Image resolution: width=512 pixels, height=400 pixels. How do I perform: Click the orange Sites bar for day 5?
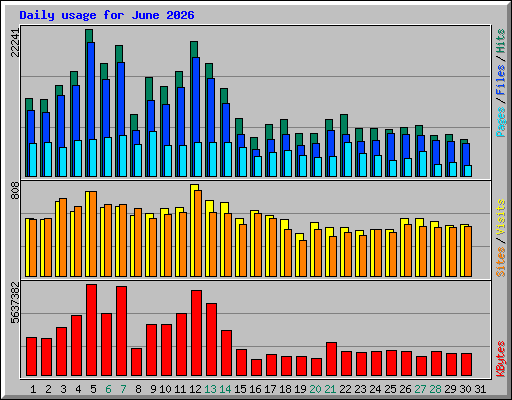point(93,234)
